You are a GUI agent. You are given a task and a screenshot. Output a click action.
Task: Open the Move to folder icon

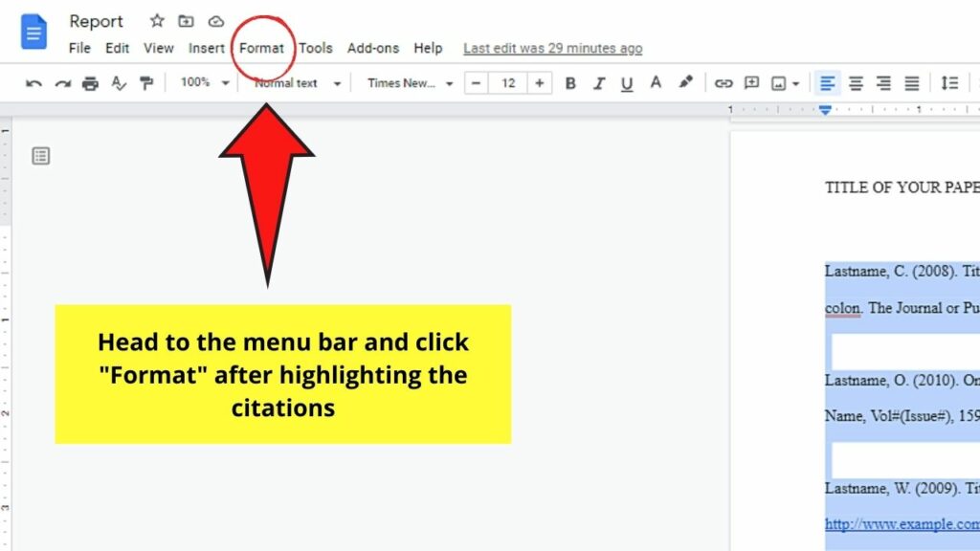click(x=186, y=21)
